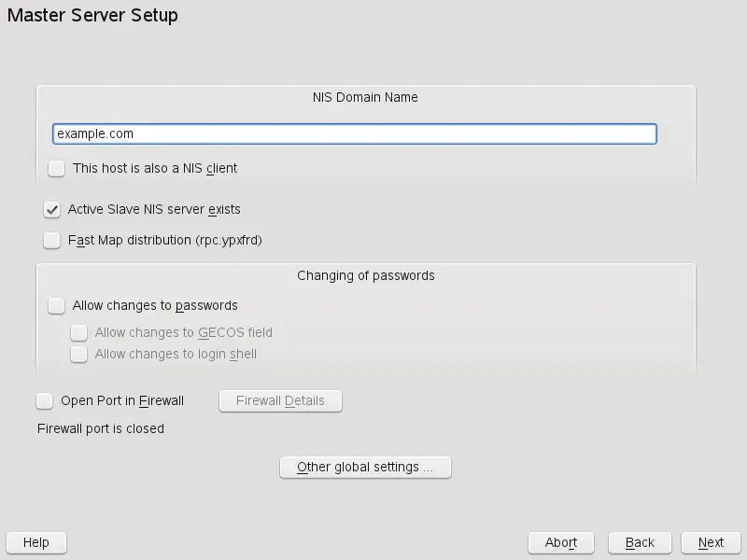Open Firewall Details
This screenshot has height=560, width=747.
(280, 400)
